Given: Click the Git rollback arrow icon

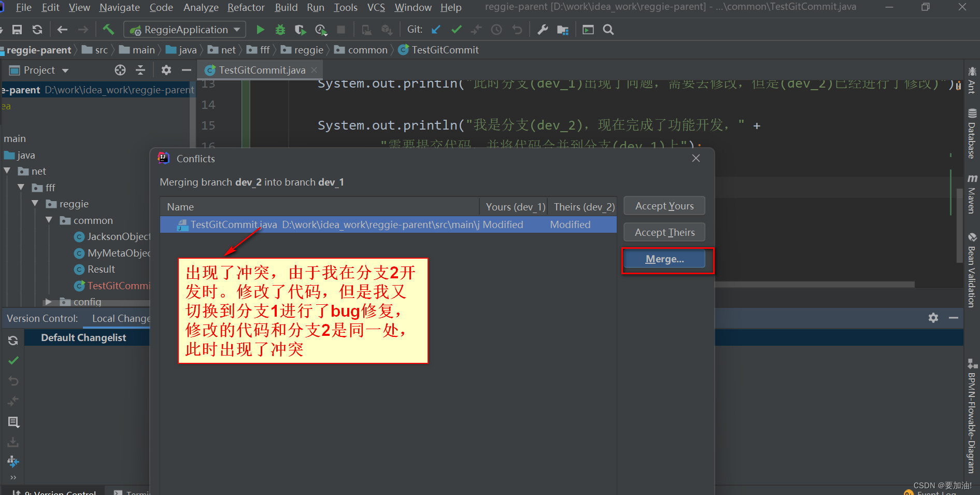Looking at the screenshot, I should tap(517, 30).
